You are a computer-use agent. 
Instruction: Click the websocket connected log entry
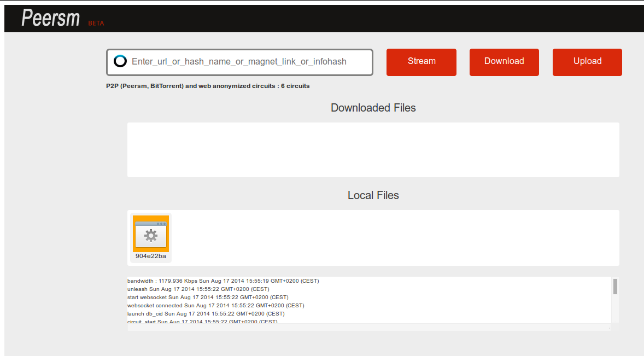[215, 306]
